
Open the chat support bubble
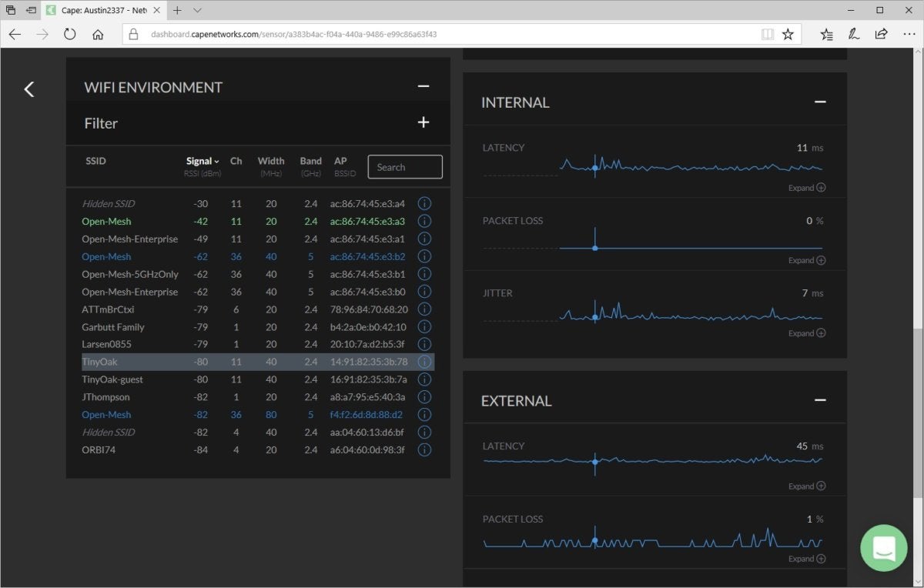pos(884,548)
